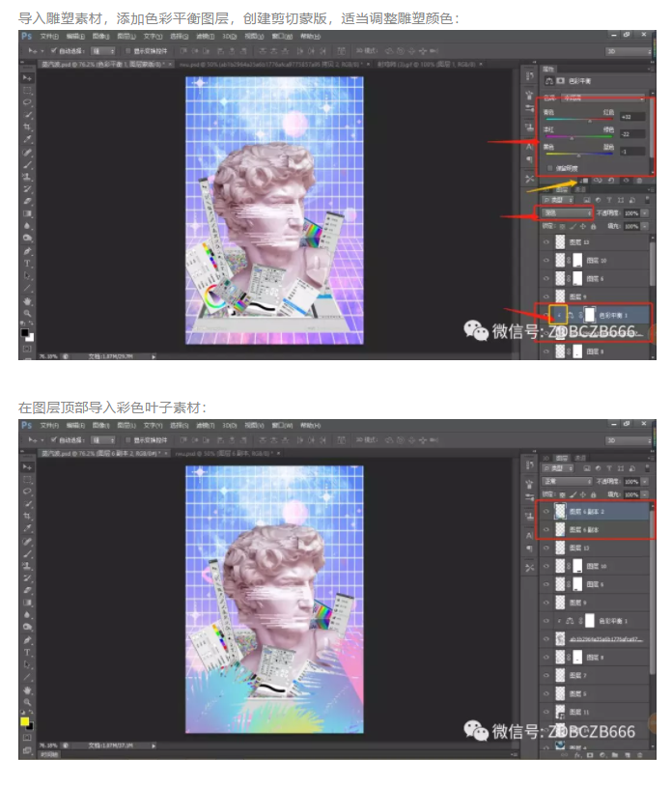672x787 pixels.
Task: Filter by type layers in upper Layers panel
Action: (609, 200)
